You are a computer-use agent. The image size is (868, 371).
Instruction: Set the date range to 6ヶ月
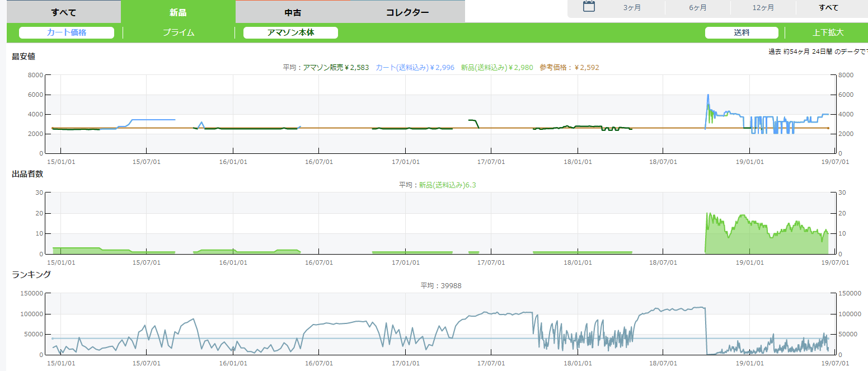pyautogui.click(x=697, y=7)
